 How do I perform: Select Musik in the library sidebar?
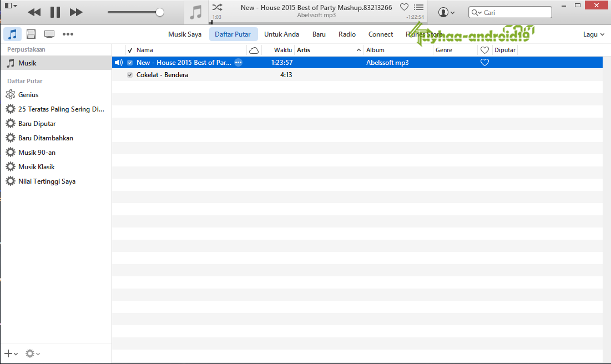[56, 63]
